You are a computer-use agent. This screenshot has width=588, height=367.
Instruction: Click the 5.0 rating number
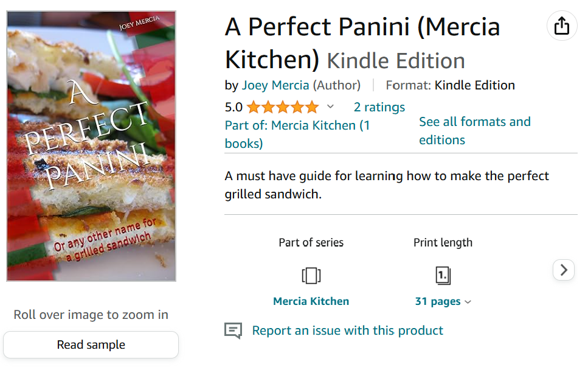[233, 108]
